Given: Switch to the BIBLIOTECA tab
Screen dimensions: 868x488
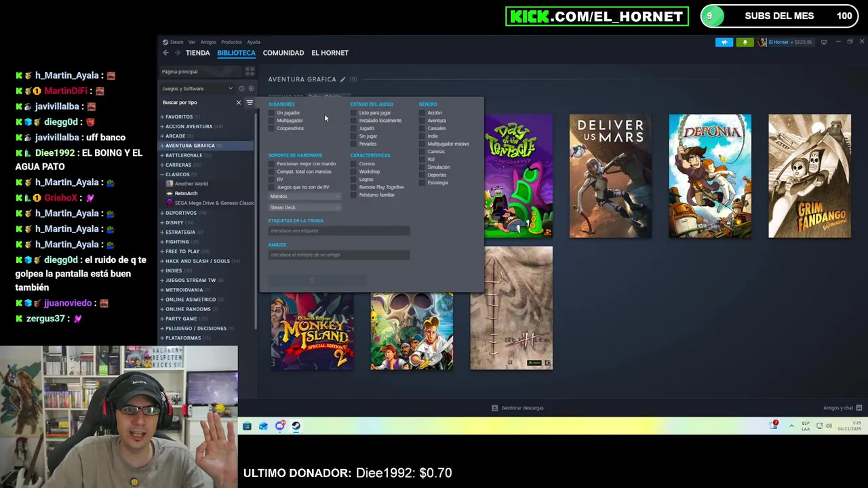Looking at the screenshot, I should [x=236, y=53].
